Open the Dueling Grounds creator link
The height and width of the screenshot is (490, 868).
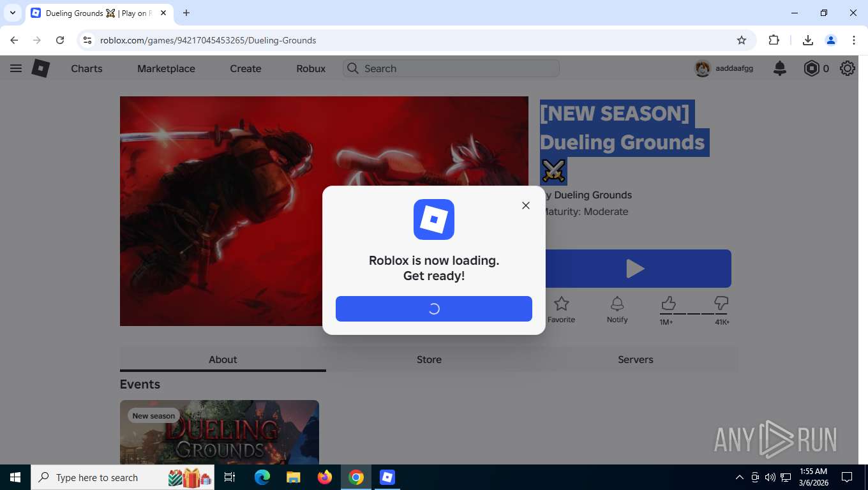tap(593, 195)
